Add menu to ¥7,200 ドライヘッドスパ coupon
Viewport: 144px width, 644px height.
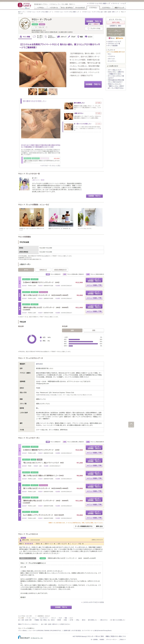pos(94,465)
